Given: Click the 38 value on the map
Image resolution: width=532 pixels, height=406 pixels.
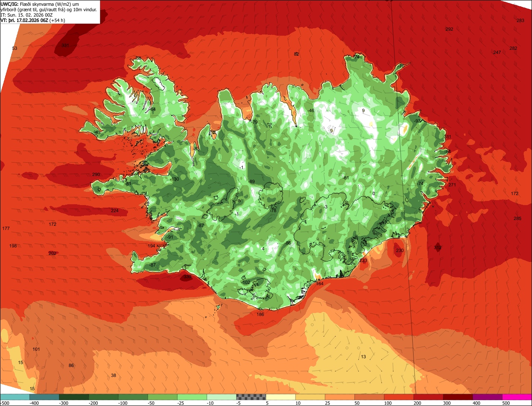Looking at the screenshot, I should click(113, 376).
